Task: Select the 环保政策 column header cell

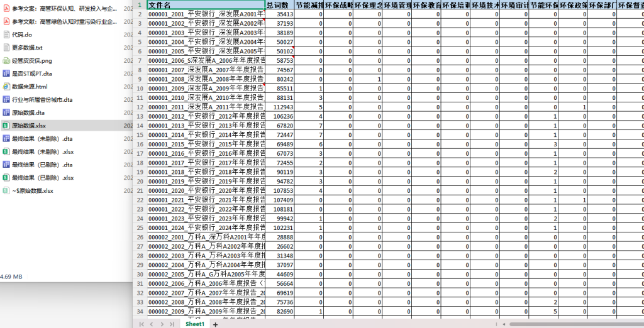Action: point(573,5)
